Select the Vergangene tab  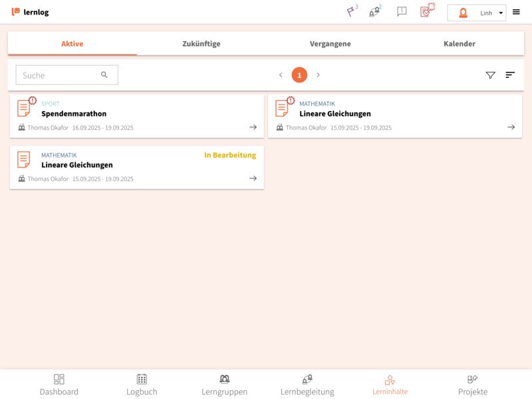click(330, 44)
